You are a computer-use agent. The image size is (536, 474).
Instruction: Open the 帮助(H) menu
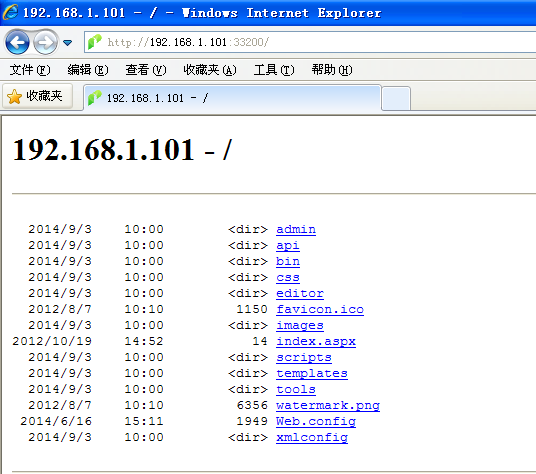[332, 70]
